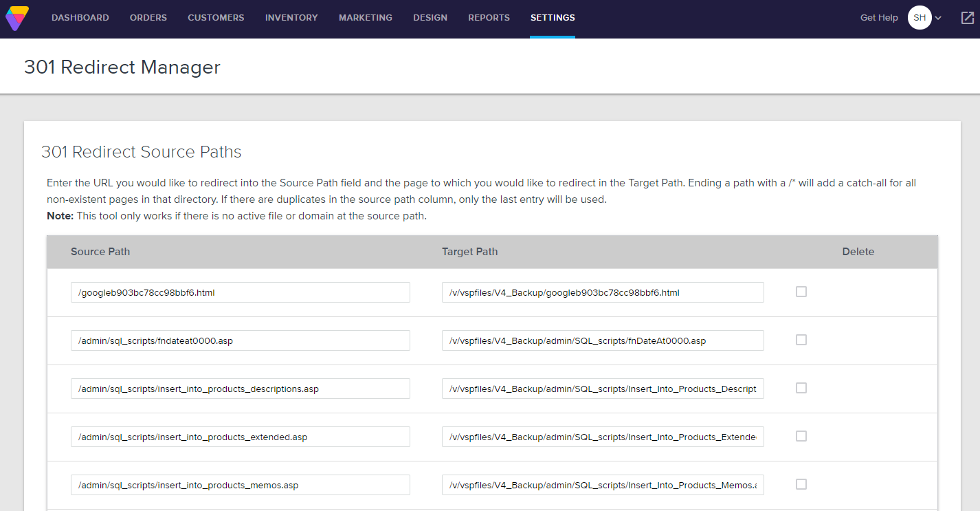This screenshot has height=511, width=980.
Task: Open storefront via external link icon
Action: (968, 18)
